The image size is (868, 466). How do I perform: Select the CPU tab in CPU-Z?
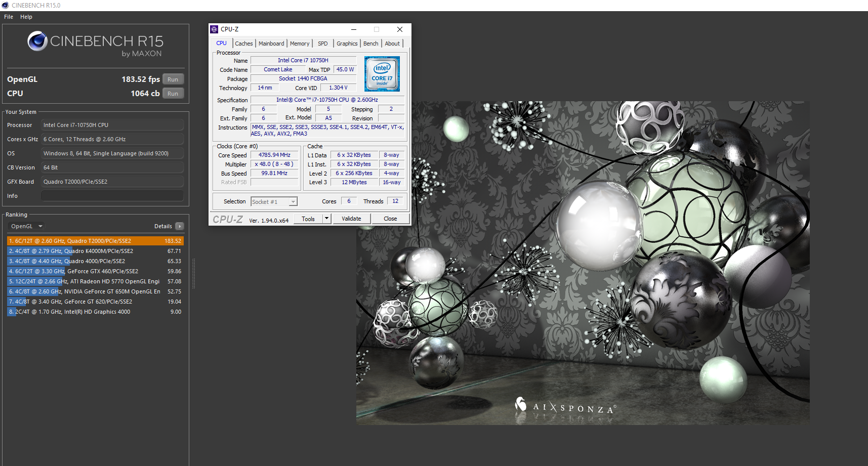[222, 43]
